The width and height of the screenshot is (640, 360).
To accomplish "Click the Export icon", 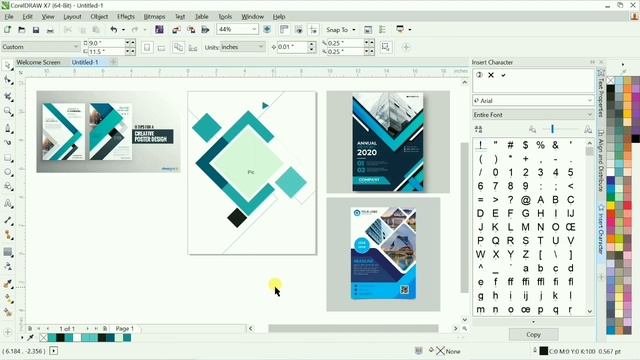I will 191,29.
